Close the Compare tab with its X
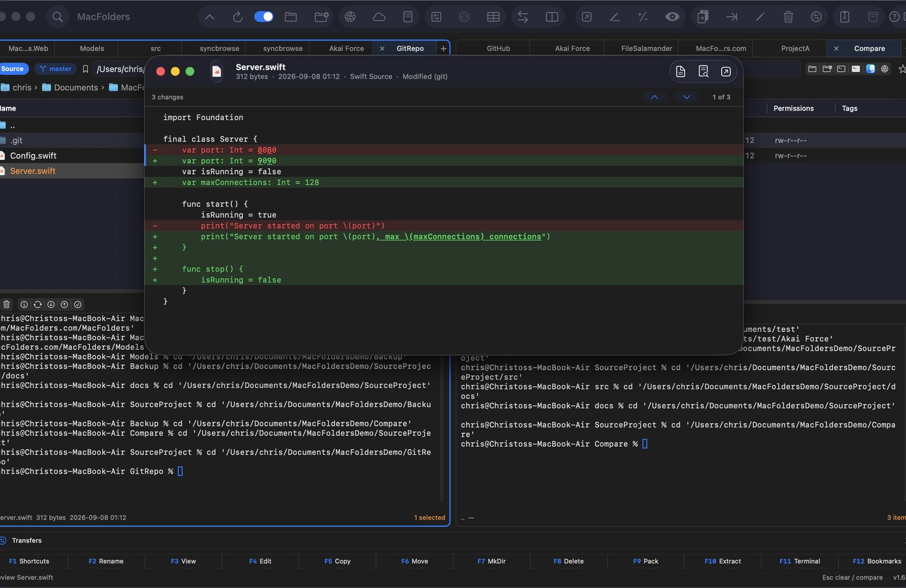Screen dimensions: 906x588 836,49
